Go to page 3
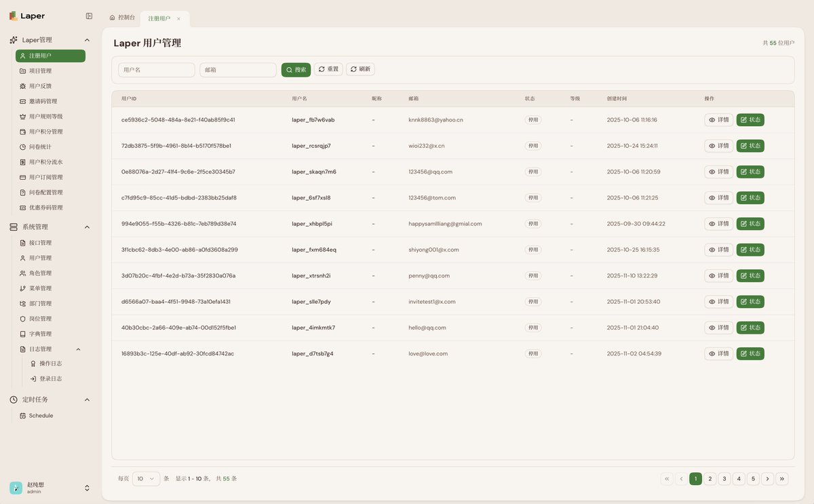The image size is (814, 504). tap(724, 479)
